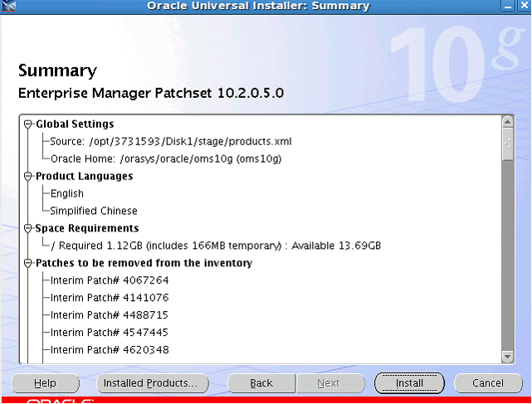Select the Simplified Chinese row
The height and width of the screenshot is (404, 532).
coord(94,211)
